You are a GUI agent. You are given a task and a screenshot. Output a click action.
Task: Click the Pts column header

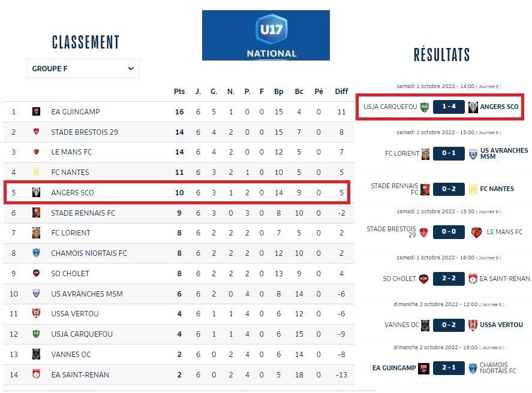pyautogui.click(x=179, y=92)
